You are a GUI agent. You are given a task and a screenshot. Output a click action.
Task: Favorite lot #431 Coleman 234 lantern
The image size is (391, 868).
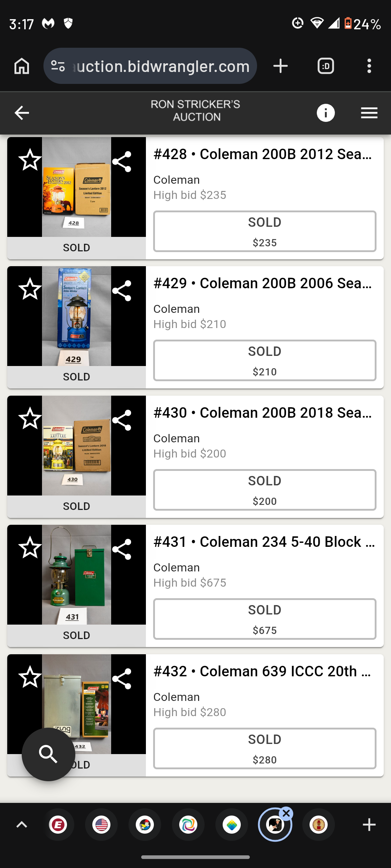[x=30, y=548]
